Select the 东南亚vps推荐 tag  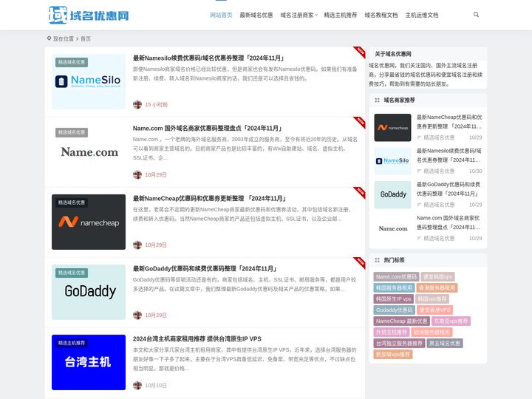[x=451, y=321]
